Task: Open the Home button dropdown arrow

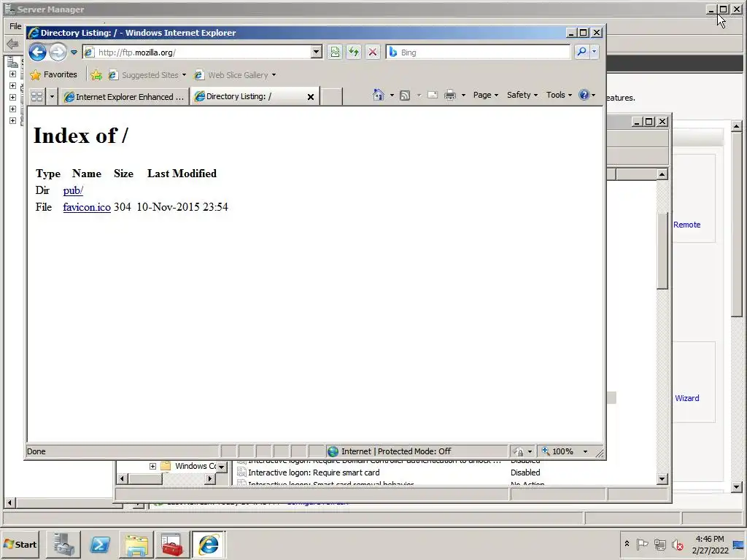Action: click(x=392, y=96)
